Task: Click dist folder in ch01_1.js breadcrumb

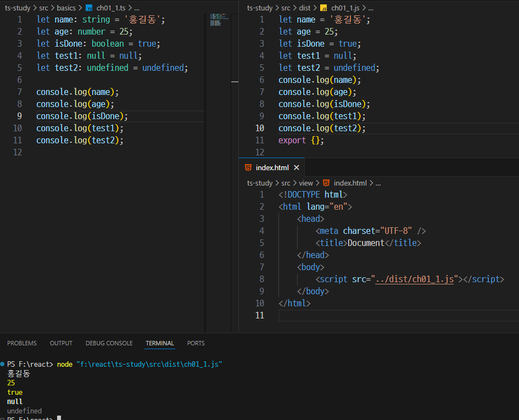Action: 305,8
